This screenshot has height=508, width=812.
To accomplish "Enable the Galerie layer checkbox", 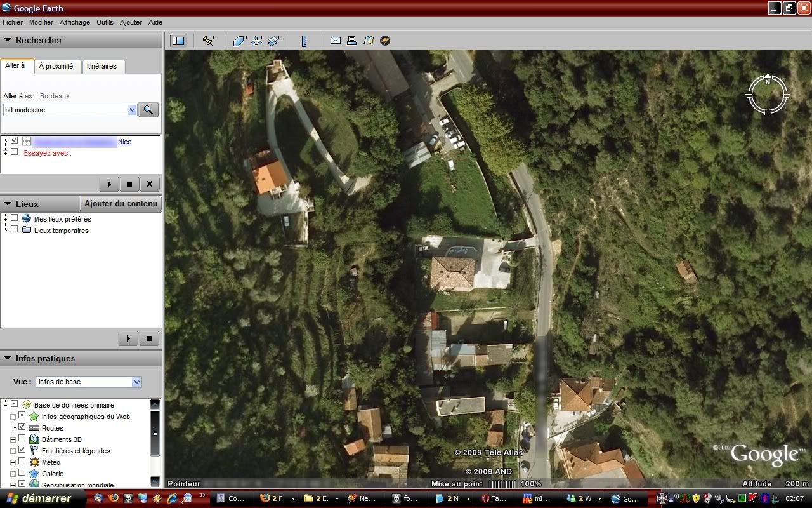I will 22,472.
